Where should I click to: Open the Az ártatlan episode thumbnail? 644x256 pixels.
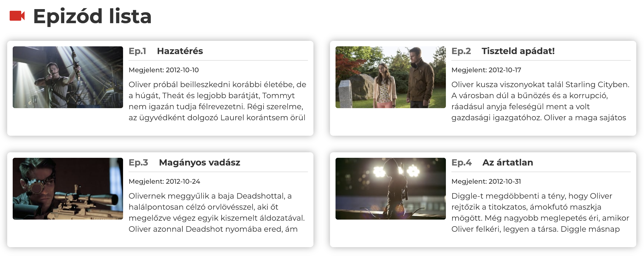click(x=391, y=189)
